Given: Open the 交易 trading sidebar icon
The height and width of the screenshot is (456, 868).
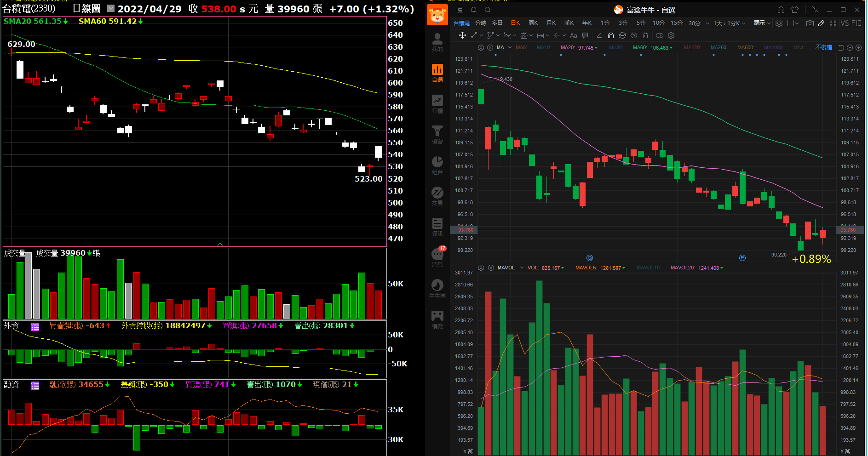Looking at the screenshot, I should click(x=437, y=196).
